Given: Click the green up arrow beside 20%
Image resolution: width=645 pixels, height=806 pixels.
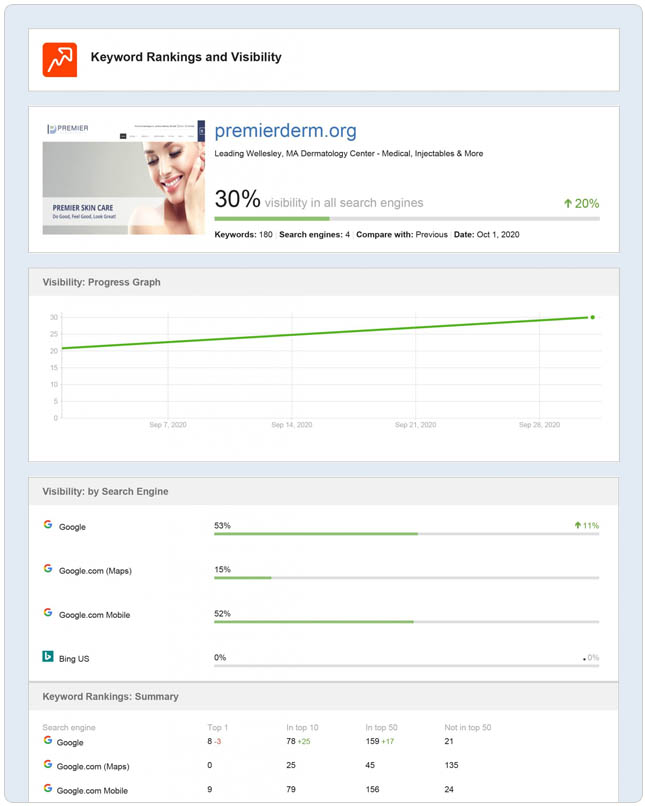Looking at the screenshot, I should tap(568, 203).
